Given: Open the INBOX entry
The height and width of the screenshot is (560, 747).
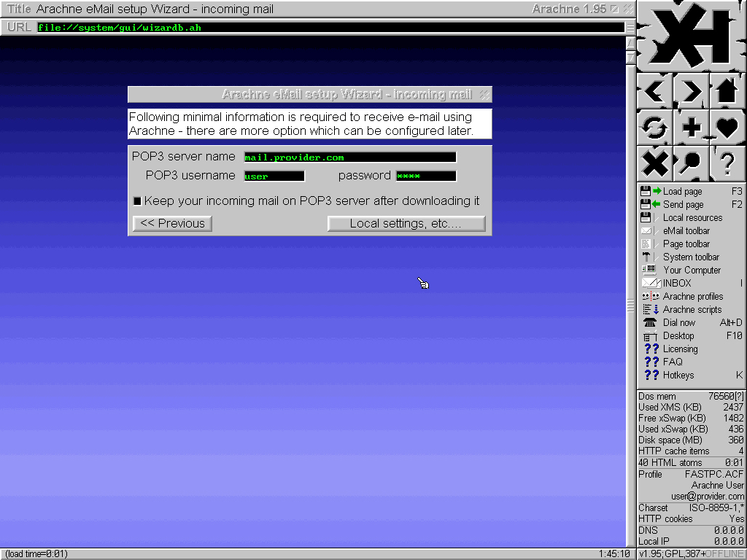Looking at the screenshot, I should (x=692, y=283).
